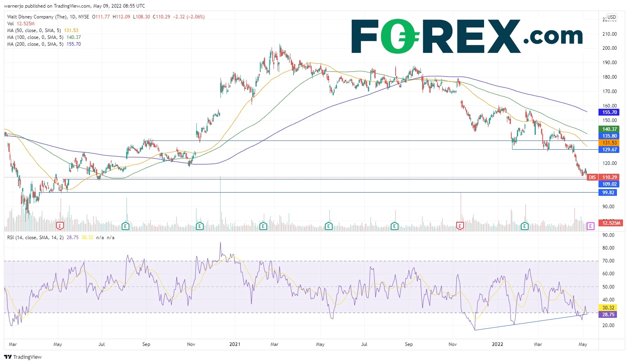Click the green earnings marker near February 2022

[x=525, y=226]
